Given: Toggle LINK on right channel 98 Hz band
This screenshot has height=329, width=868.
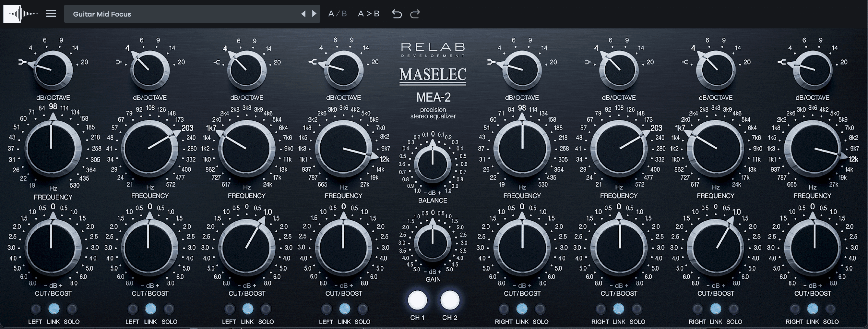Looking at the screenshot, I should (x=522, y=309).
